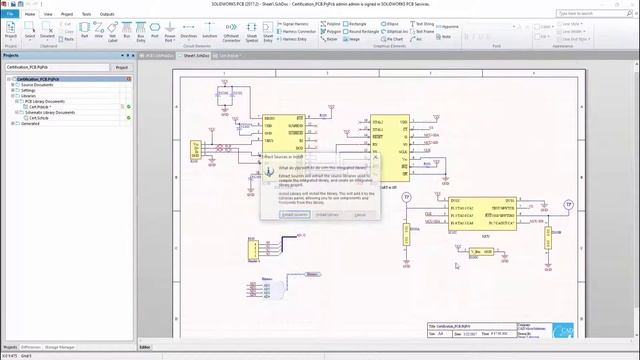
Task: Switch to the Home ribbon tab
Action: tap(30, 14)
